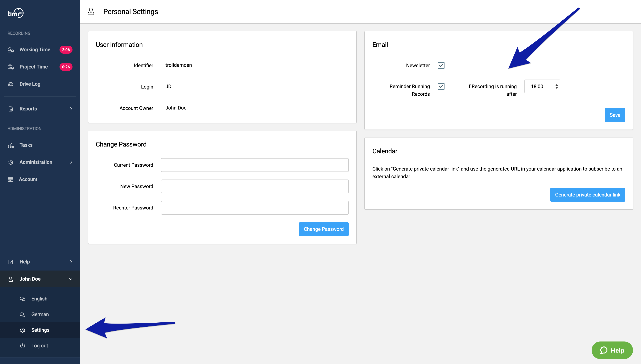
Task: Click the Reenter Password field
Action: [255, 208]
